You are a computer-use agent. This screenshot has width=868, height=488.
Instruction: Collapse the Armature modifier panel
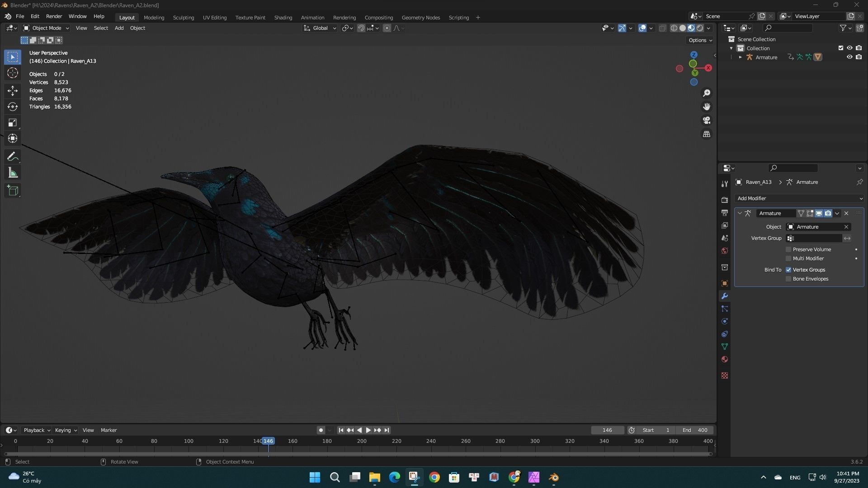(740, 213)
